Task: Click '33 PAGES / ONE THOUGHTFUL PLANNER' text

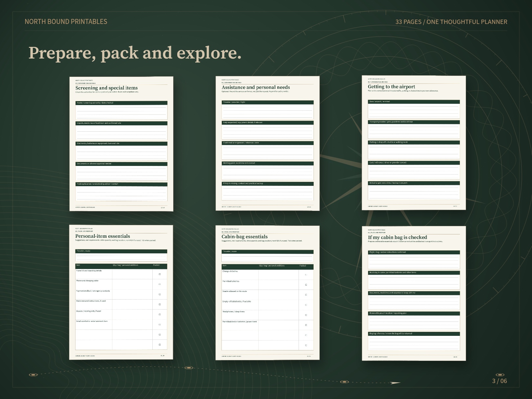Action: [451, 22]
